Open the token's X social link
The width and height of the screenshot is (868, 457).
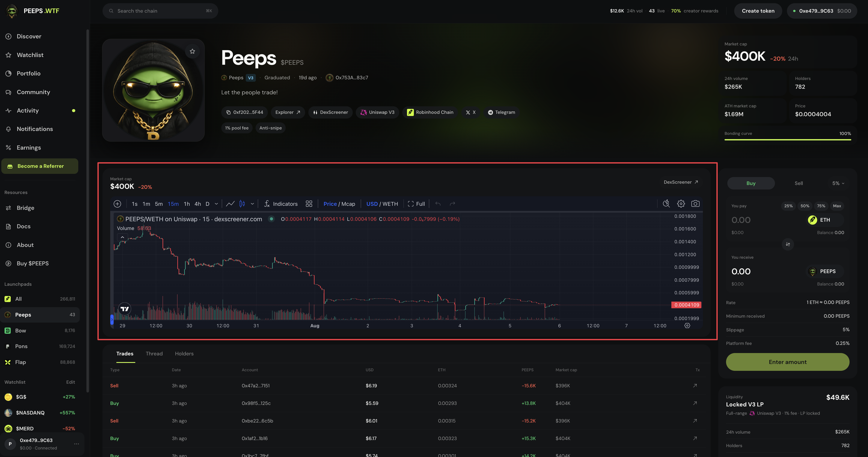click(x=471, y=112)
